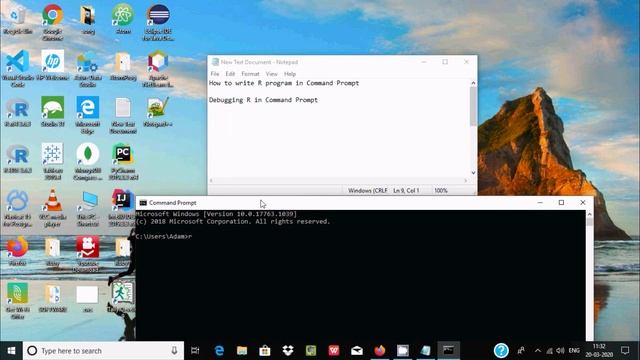Open the View menu in Notepad
This screenshot has width=640, height=360.
pos(271,74)
